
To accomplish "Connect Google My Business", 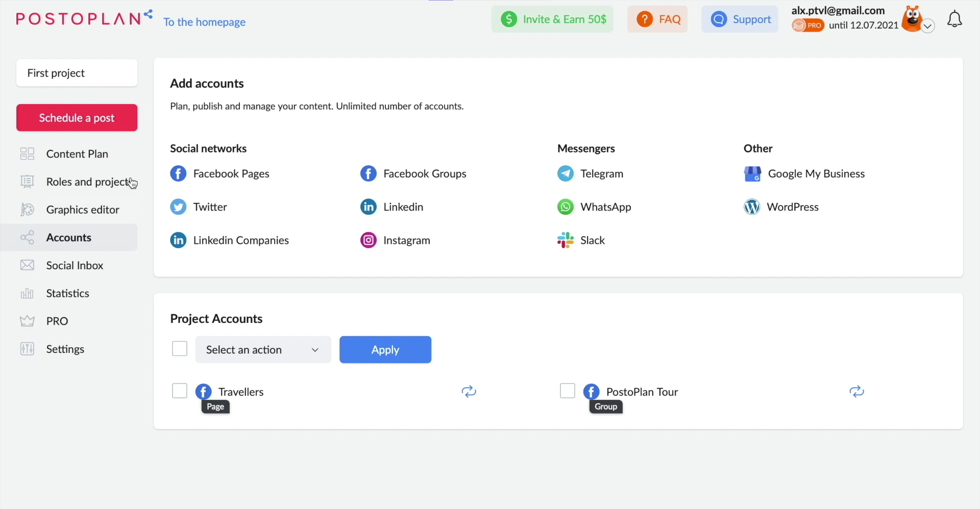I will (x=816, y=173).
